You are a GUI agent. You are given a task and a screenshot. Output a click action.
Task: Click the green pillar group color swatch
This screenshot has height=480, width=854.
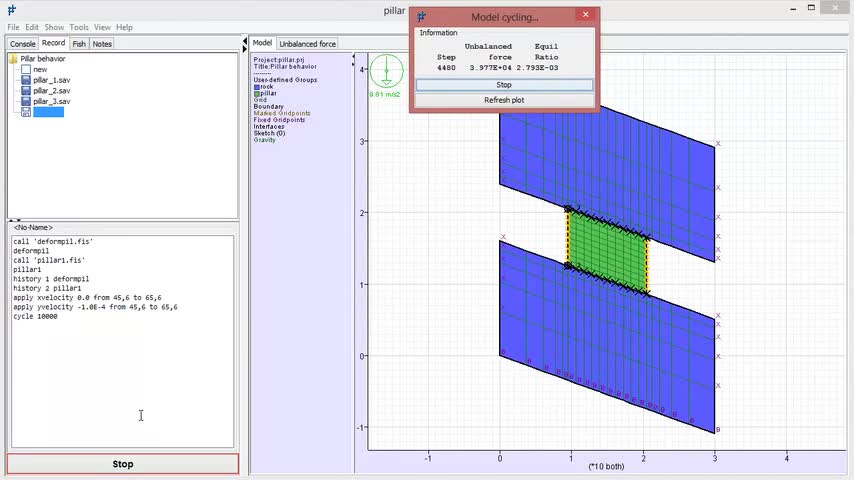tap(257, 94)
